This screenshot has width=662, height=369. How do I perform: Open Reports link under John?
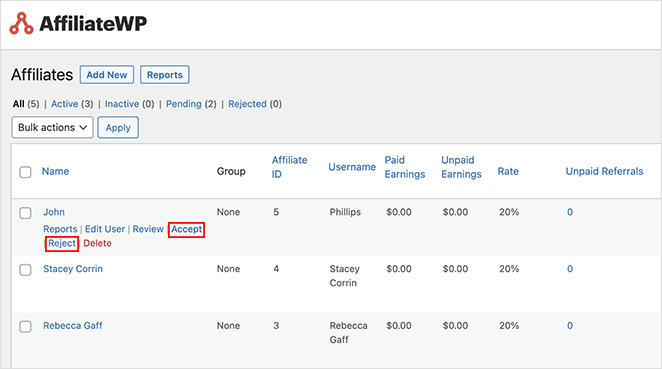[x=60, y=229]
